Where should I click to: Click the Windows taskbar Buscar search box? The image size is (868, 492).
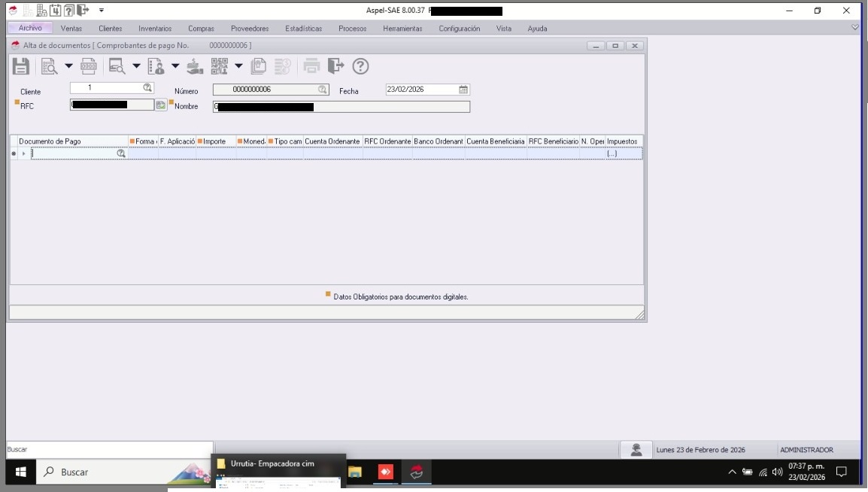tap(123, 472)
